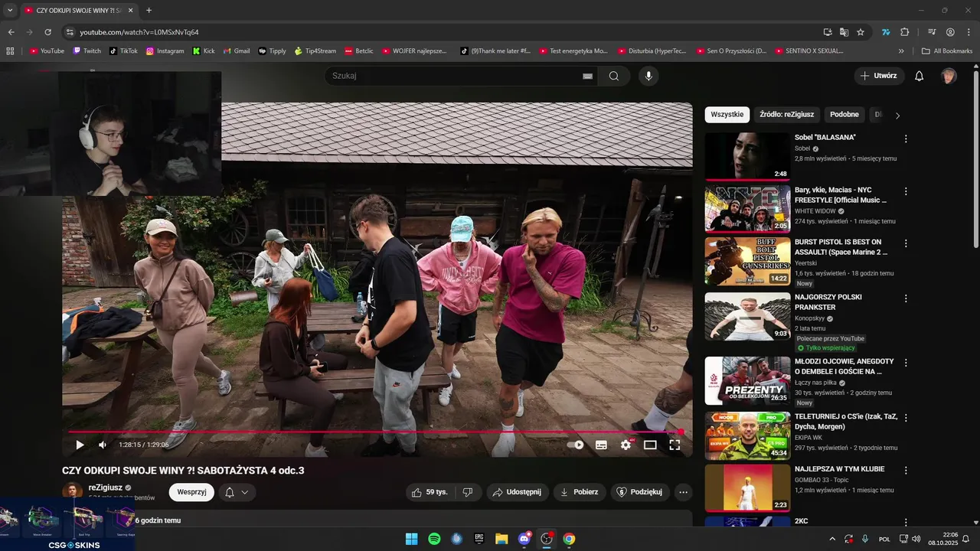Viewport: 980px width, 551px height.
Task: Play the video
Action: pyautogui.click(x=80, y=445)
